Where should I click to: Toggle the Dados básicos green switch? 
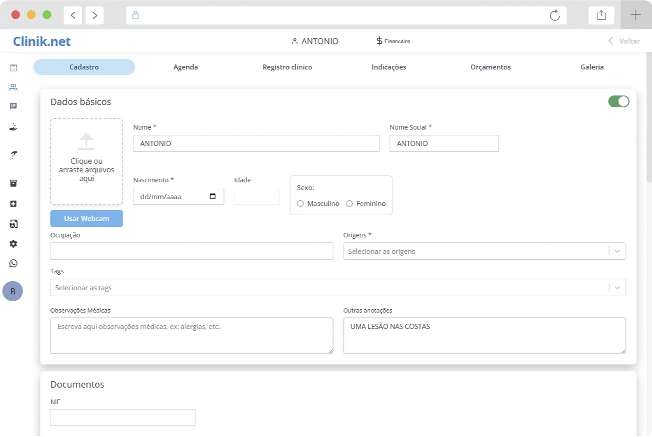[618, 101]
